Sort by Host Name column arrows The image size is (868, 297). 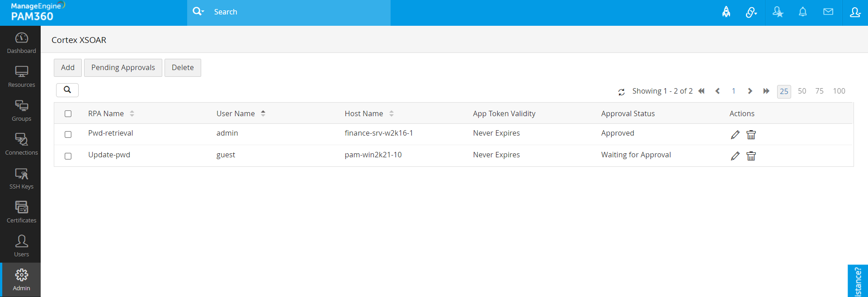tap(392, 113)
